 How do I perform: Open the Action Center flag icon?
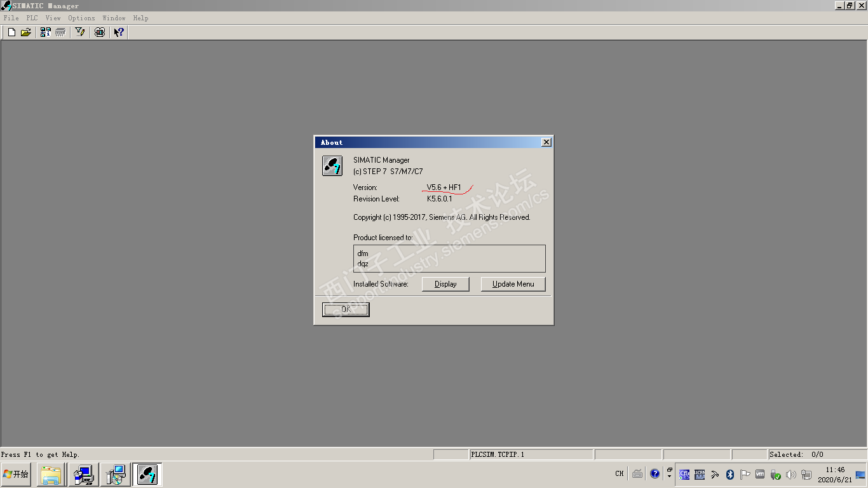(x=745, y=474)
